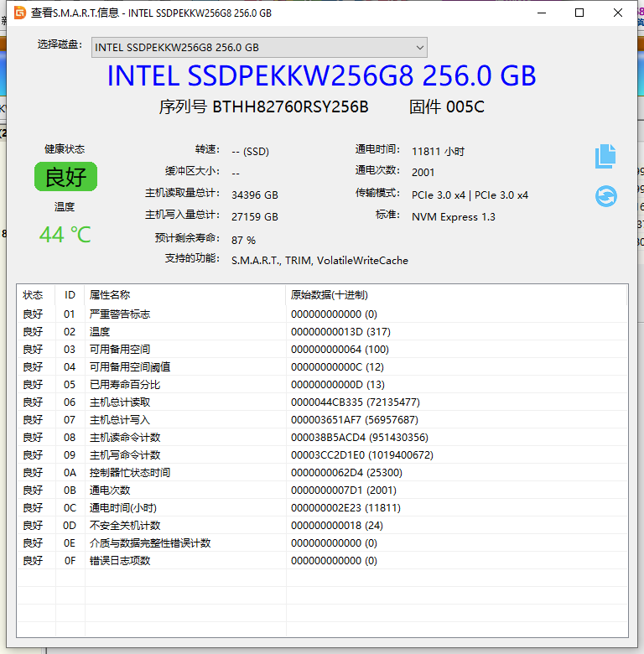Click raw value 0000000007D1 (2001)
This screenshot has height=654, width=644.
tap(344, 490)
